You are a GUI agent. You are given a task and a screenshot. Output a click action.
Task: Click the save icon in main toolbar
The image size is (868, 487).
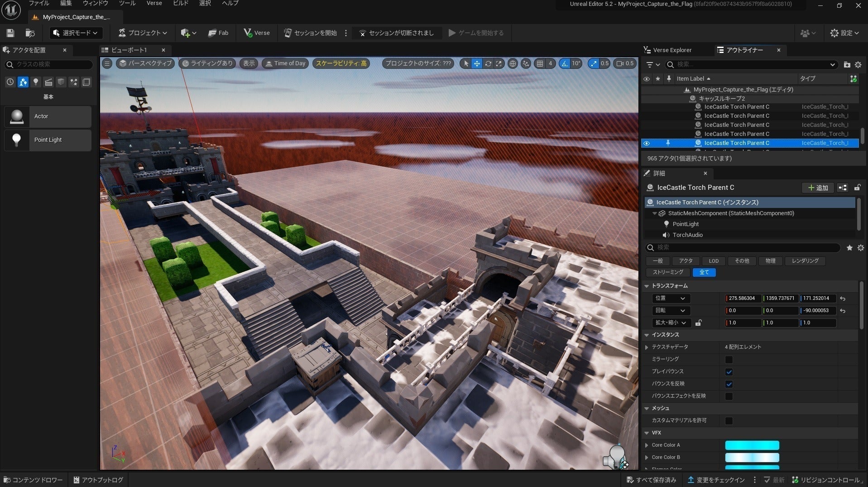[x=10, y=33]
